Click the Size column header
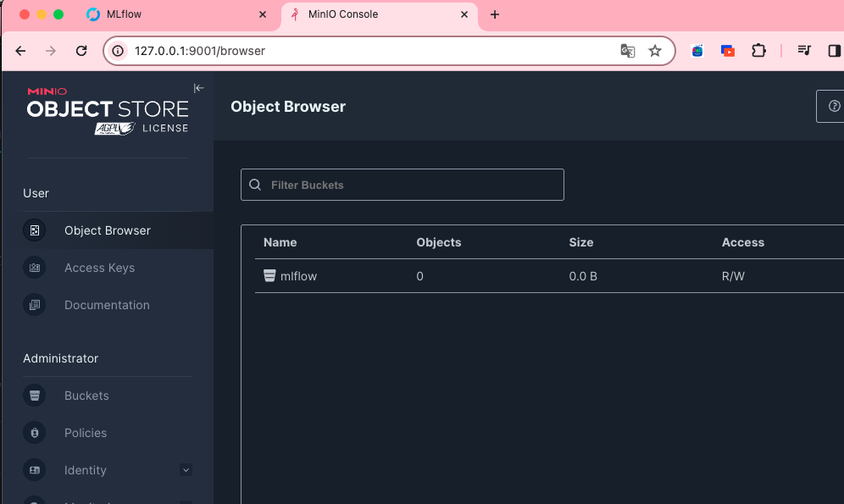 (580, 242)
